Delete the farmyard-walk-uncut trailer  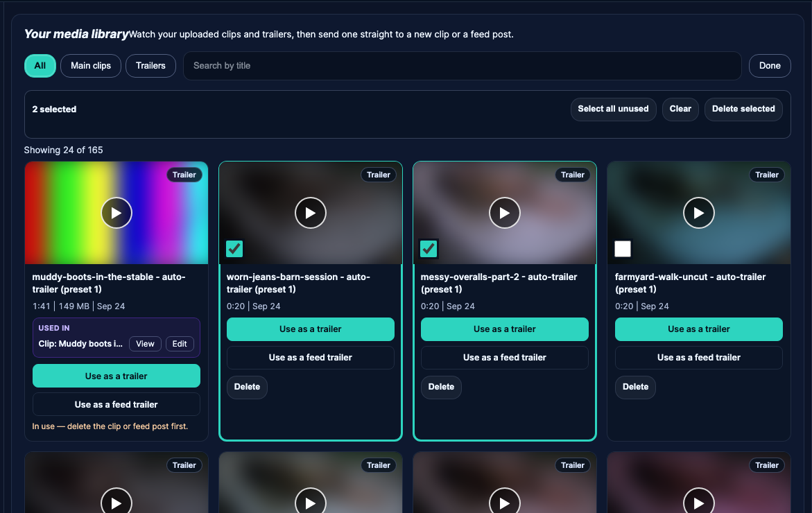[635, 387]
